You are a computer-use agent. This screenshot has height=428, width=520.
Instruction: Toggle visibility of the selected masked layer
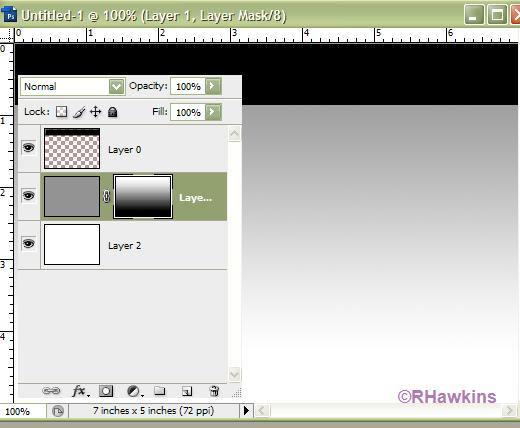tap(28, 195)
